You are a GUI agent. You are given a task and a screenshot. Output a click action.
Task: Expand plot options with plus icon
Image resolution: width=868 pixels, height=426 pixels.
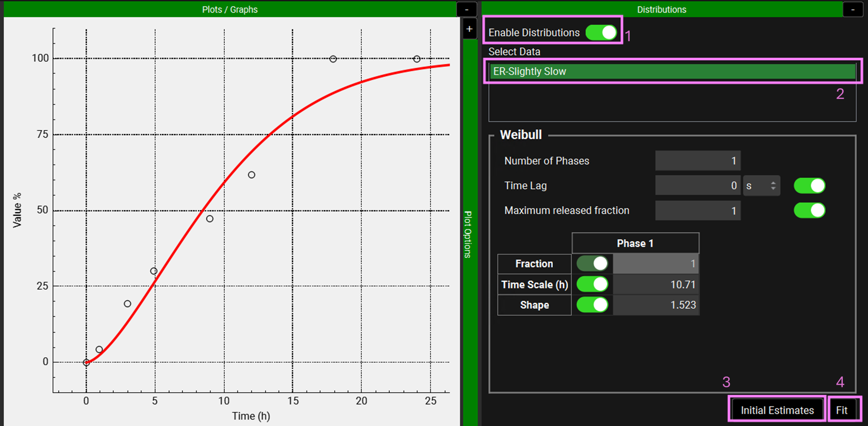pyautogui.click(x=469, y=29)
